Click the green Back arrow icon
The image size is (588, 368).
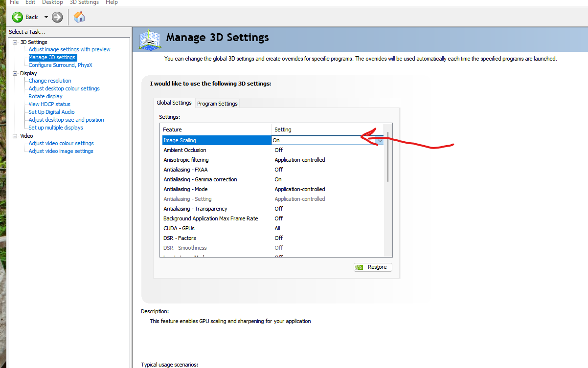18,17
